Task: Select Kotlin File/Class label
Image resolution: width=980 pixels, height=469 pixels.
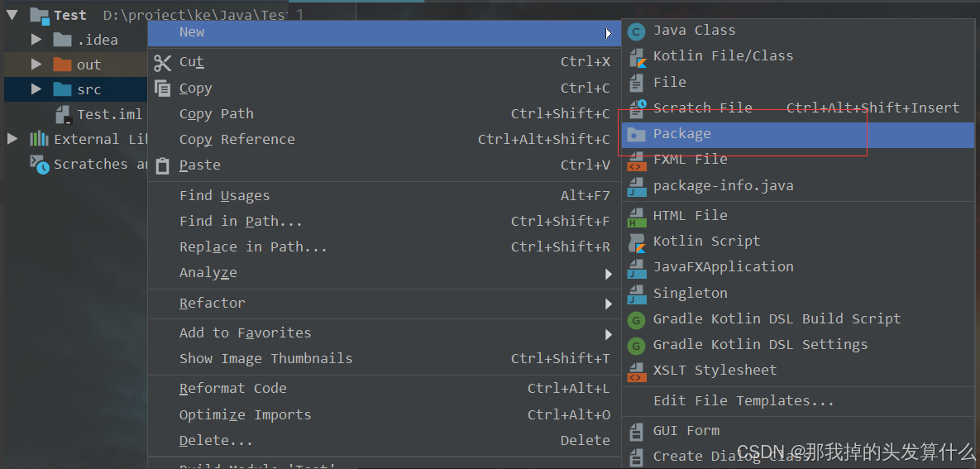Action: click(723, 56)
